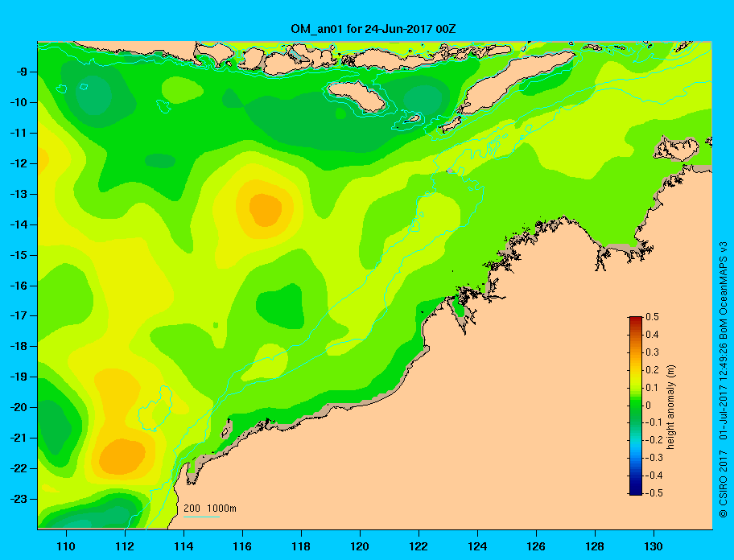Click the 'height anomaly (m)' colorbar label
Image resolution: width=734 pixels, height=560 pixels.
(x=671, y=407)
